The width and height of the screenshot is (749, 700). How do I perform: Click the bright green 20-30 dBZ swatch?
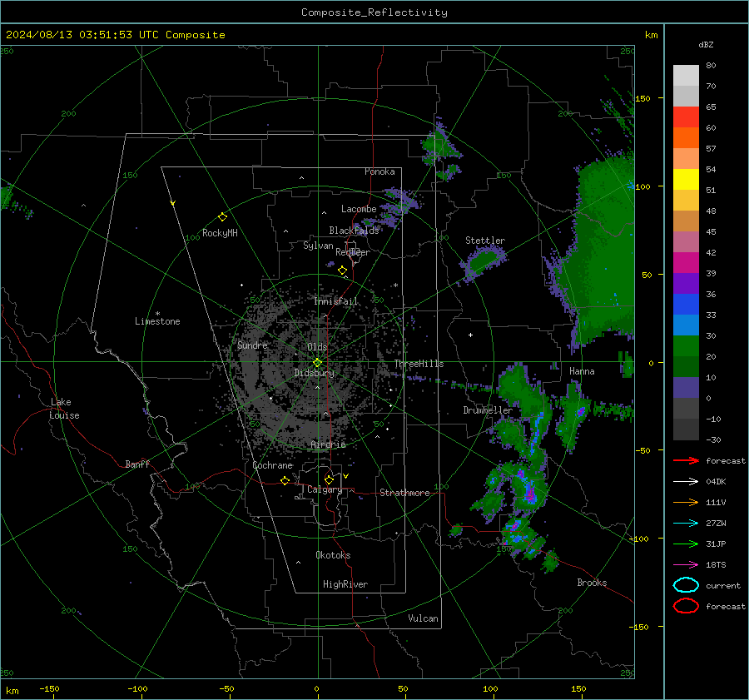point(686,345)
